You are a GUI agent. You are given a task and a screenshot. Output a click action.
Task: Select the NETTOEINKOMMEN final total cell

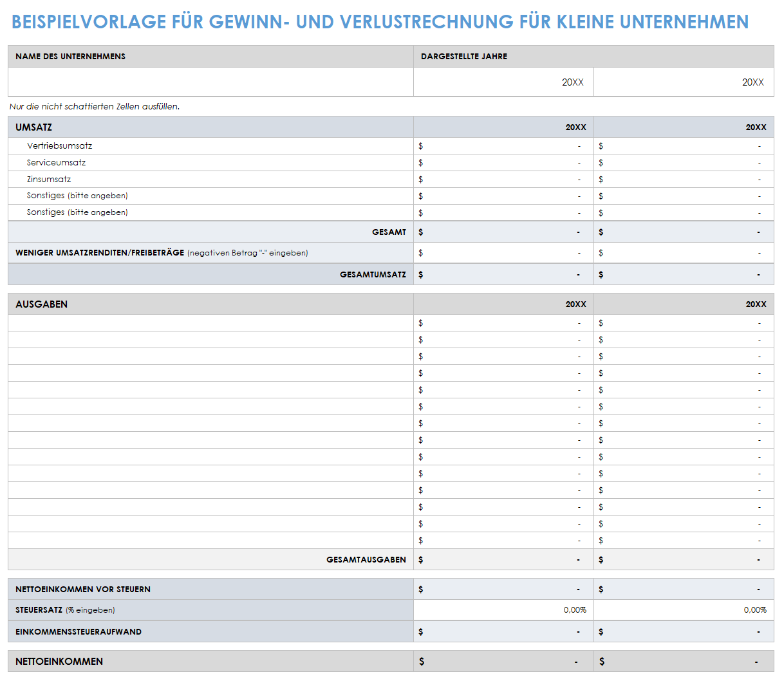click(503, 661)
